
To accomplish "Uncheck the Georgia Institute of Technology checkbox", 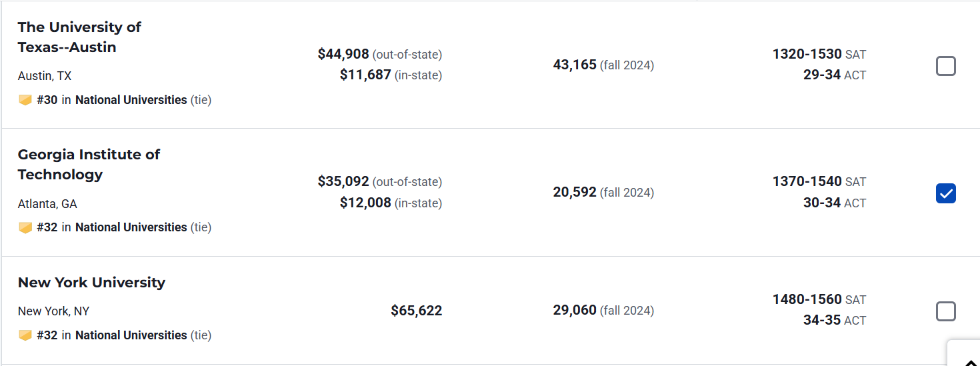I will pyautogui.click(x=945, y=193).
